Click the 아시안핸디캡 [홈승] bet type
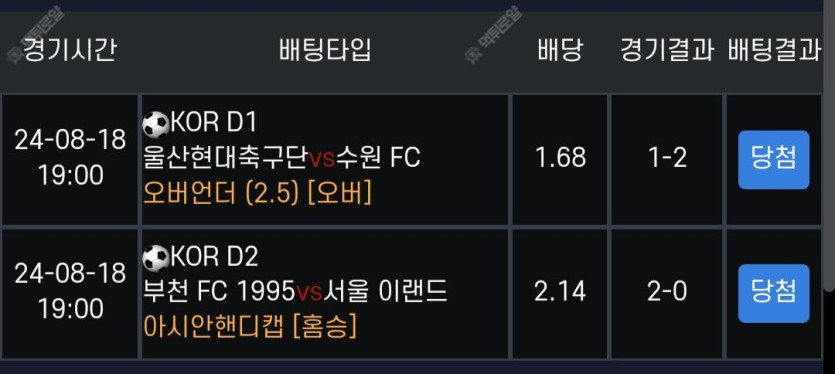The width and height of the screenshot is (835, 374). [x=250, y=327]
